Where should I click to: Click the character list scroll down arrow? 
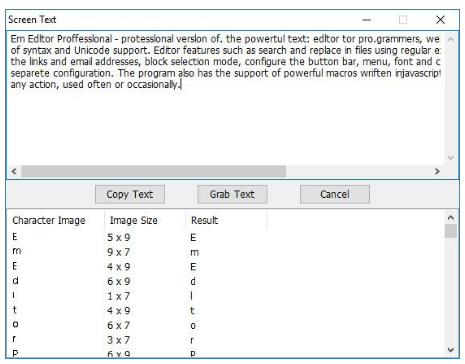coord(451,350)
